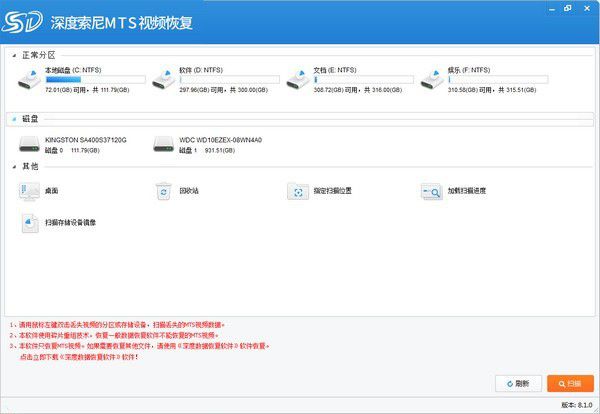The image size is (600, 414).
Task: Collapse the 磁盘 section
Action: pyautogui.click(x=14, y=119)
